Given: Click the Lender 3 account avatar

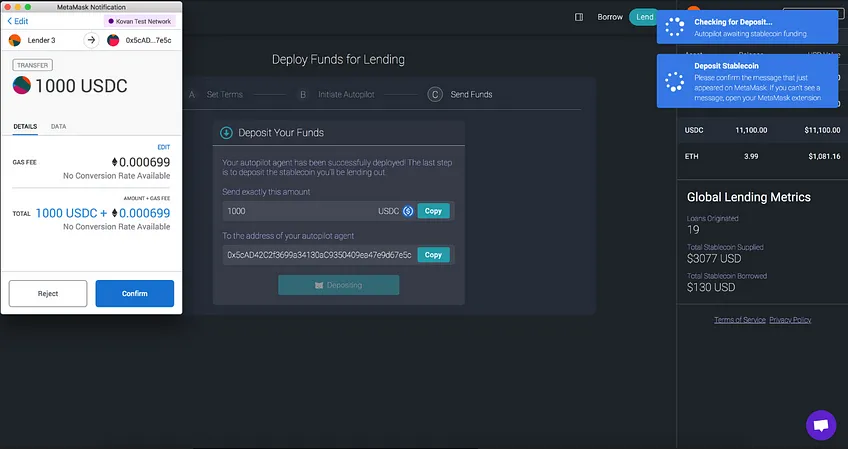Looking at the screenshot, I should click(x=15, y=40).
